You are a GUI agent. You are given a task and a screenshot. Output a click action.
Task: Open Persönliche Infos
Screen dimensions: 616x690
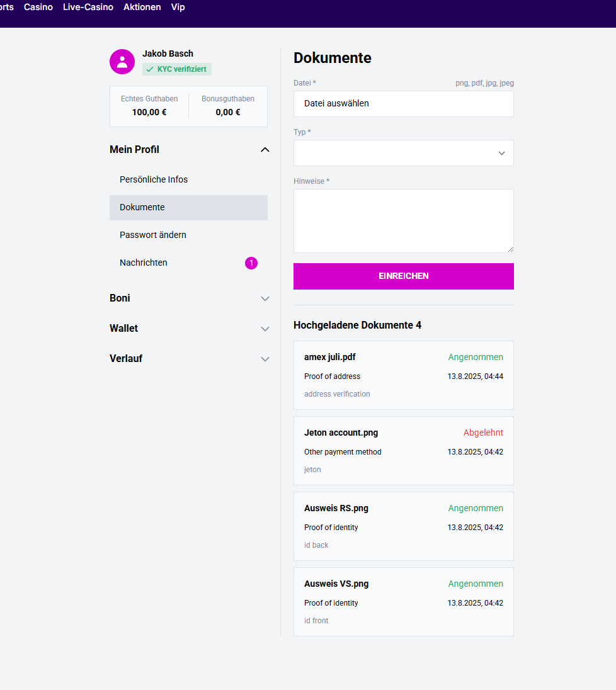[x=154, y=180]
